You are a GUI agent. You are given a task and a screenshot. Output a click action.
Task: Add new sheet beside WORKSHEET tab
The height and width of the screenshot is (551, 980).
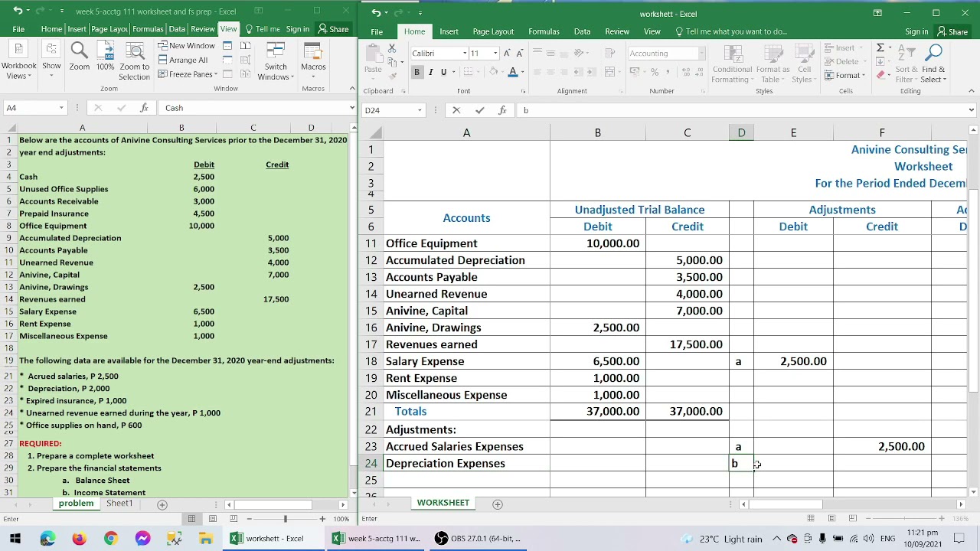tap(498, 504)
